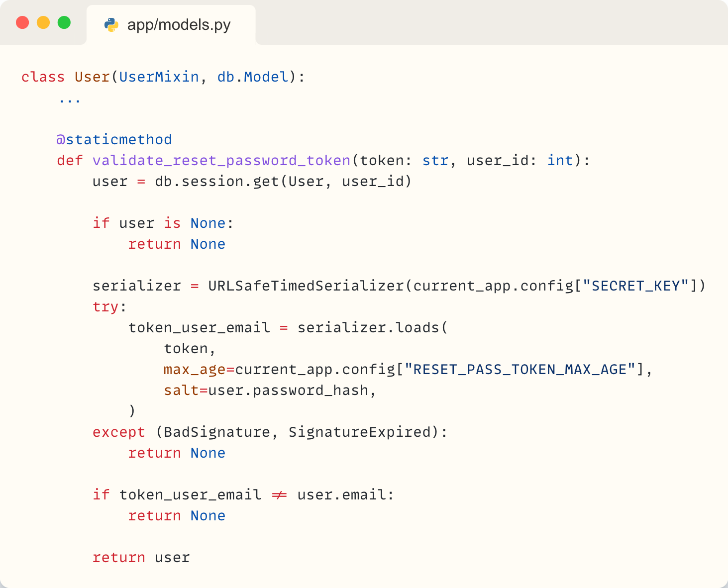Click the red close window button
The image size is (728, 588).
(x=22, y=23)
